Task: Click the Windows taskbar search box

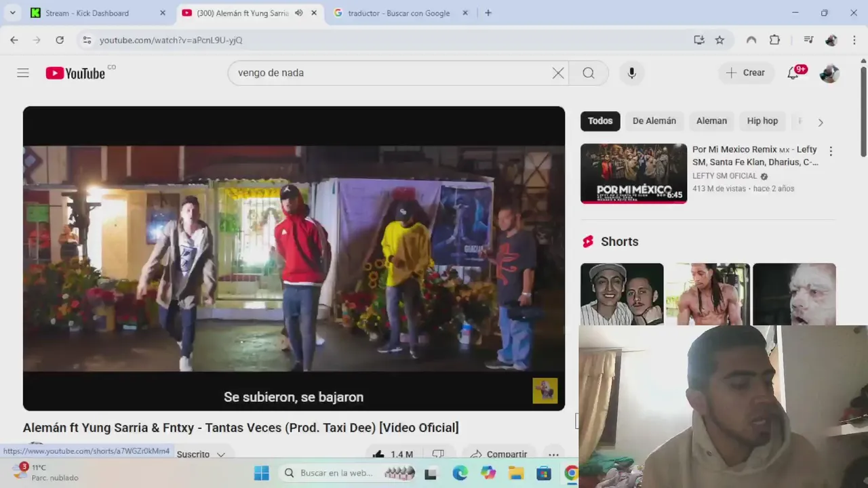Action: (x=348, y=473)
